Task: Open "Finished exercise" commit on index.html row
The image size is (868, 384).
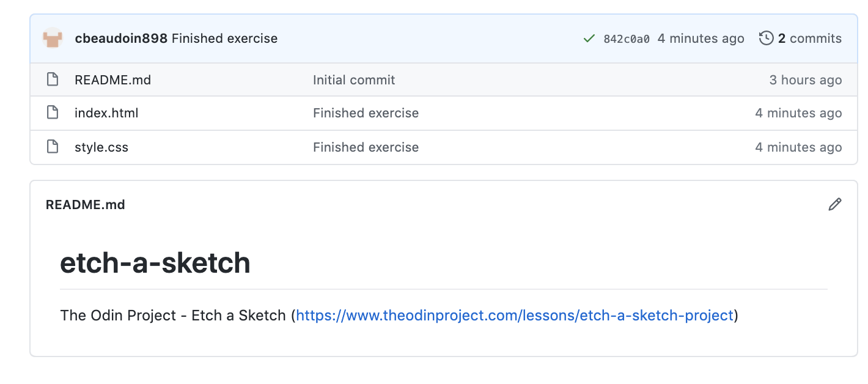Action: click(x=366, y=113)
